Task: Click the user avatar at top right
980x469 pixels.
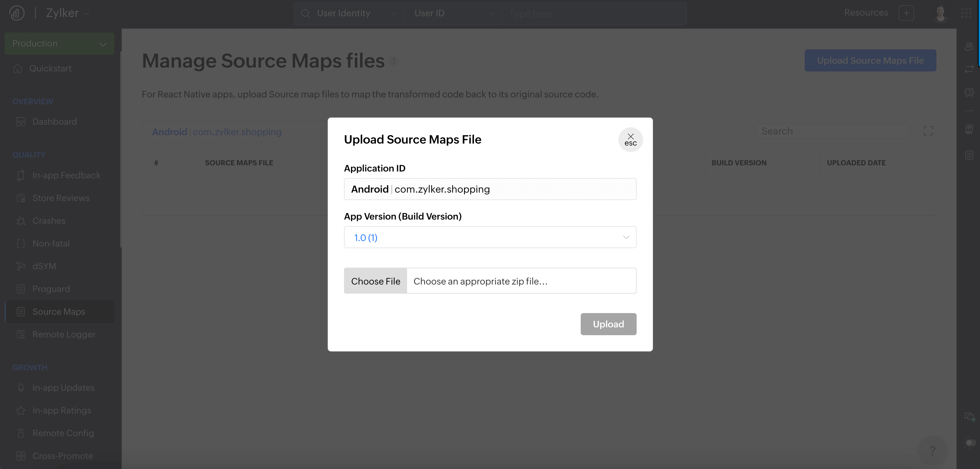Action: (x=940, y=13)
